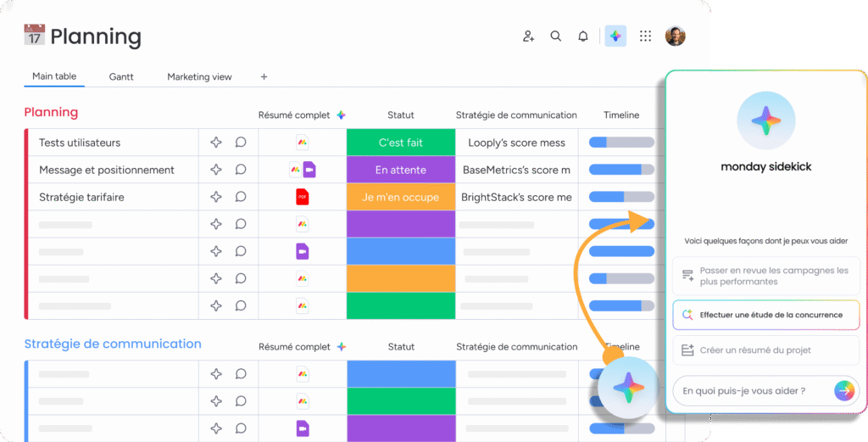Open comments for Message et positionnement
868x442 pixels.
coord(240,170)
